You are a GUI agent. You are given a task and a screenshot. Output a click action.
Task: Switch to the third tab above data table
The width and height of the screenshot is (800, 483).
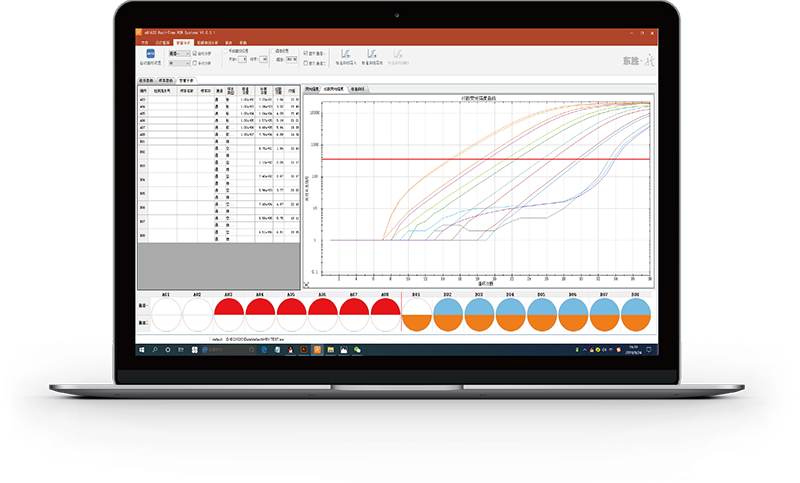pyautogui.click(x=186, y=78)
